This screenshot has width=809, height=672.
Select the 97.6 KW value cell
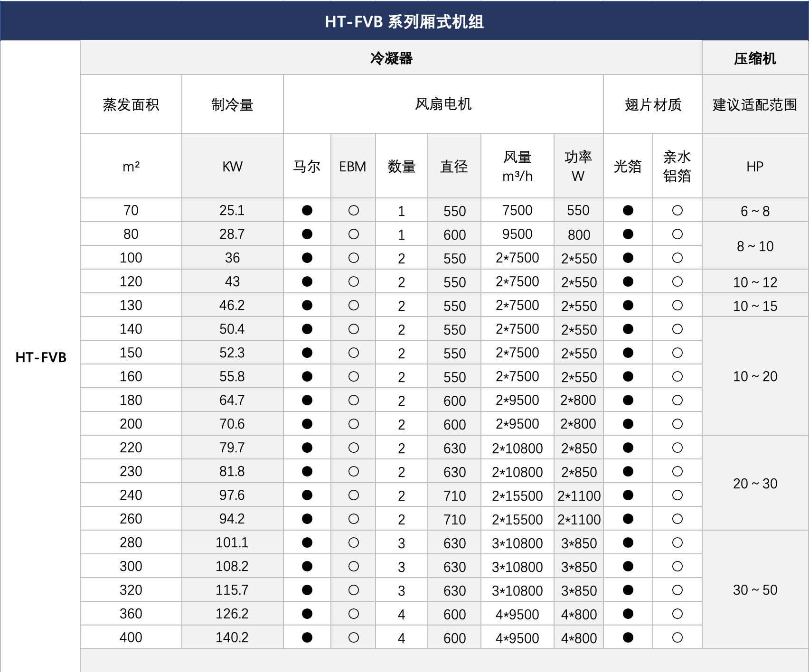(232, 495)
